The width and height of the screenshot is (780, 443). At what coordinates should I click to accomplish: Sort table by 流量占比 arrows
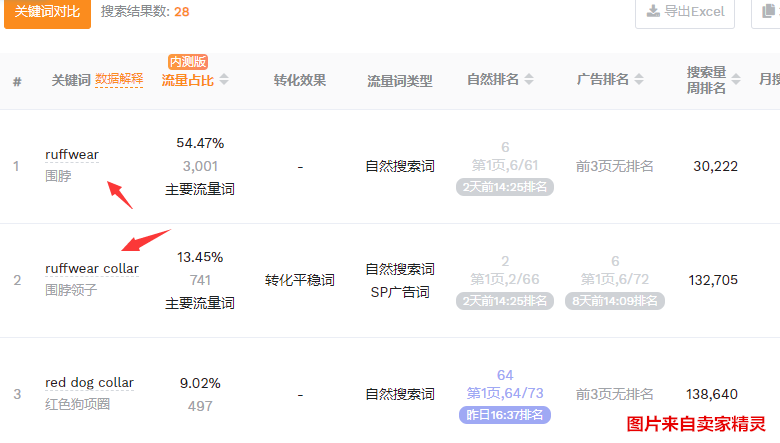pos(224,80)
